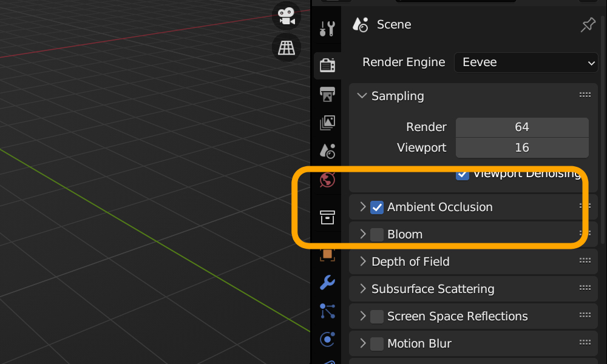The width and height of the screenshot is (607, 364).
Task: Open the Render properties tab
Action: pyautogui.click(x=328, y=66)
